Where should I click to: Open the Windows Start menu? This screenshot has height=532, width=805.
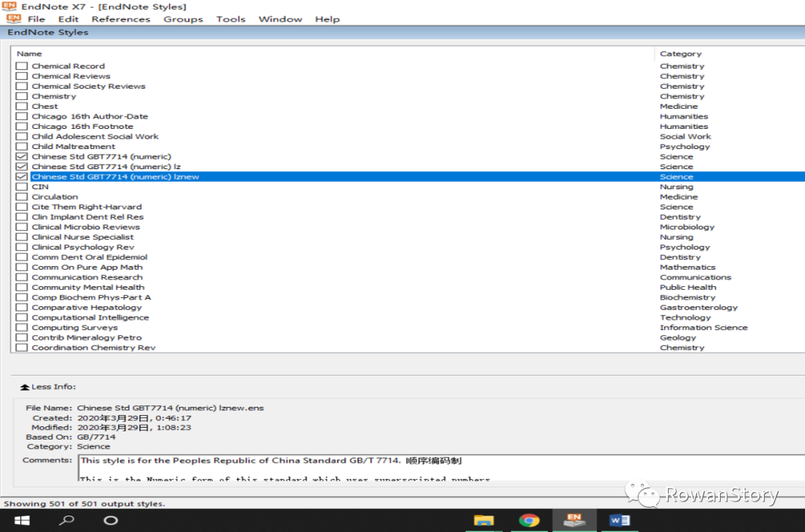pos(22,521)
